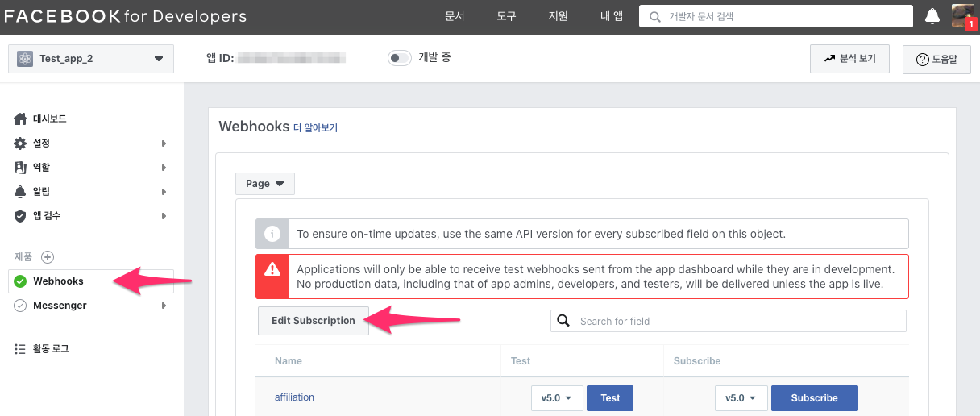Open the affiliation field link
This screenshot has width=980, height=416.
coord(295,397)
